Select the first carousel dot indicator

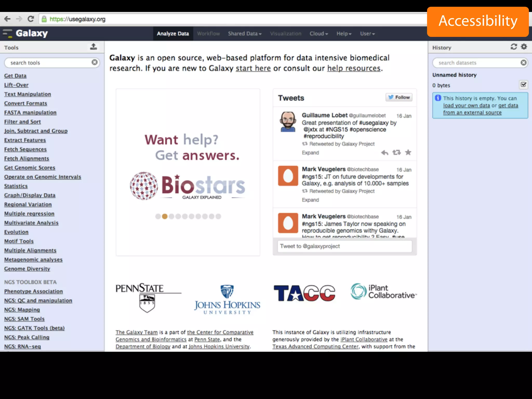click(x=158, y=216)
